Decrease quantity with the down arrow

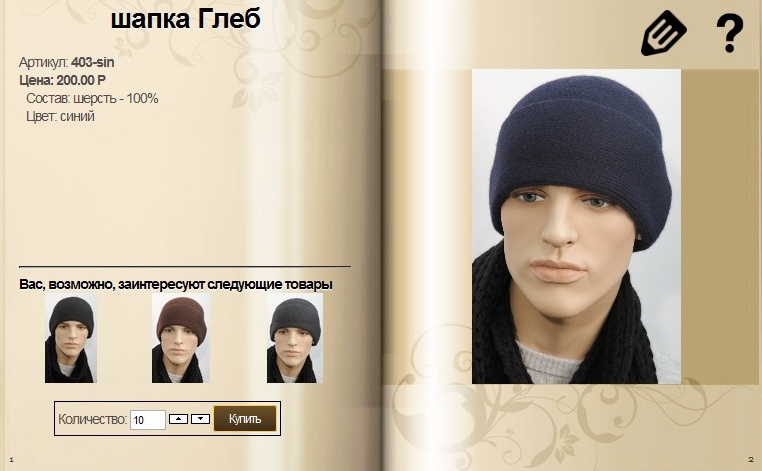tap(200, 419)
